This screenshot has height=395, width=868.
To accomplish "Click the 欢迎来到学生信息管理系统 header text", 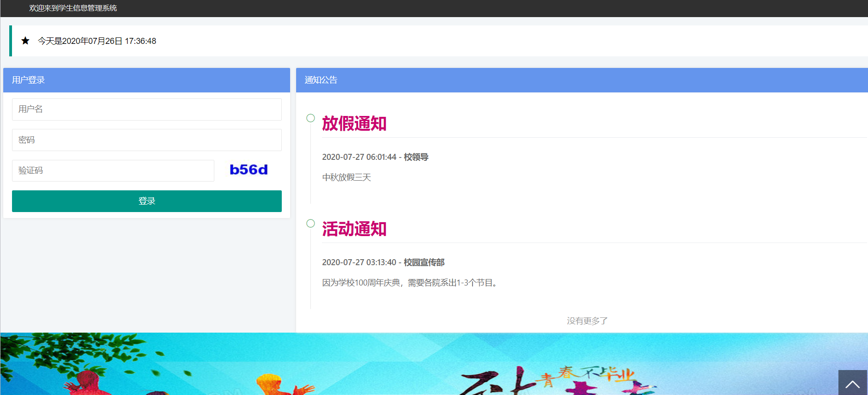I will [x=73, y=8].
